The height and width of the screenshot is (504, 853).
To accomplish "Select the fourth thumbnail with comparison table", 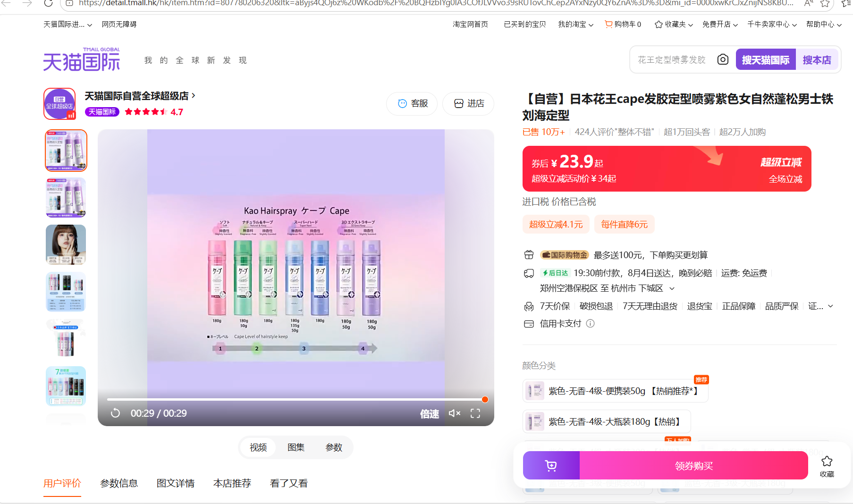I will click(x=66, y=292).
